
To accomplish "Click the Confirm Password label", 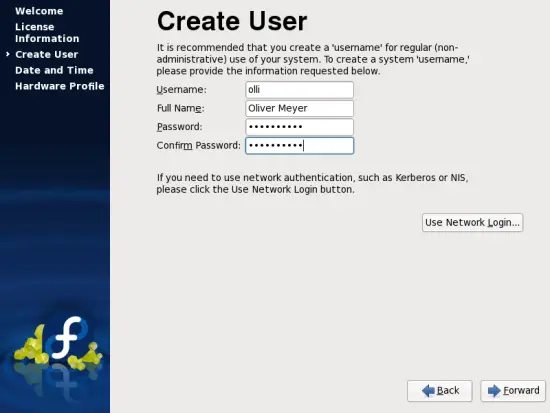I will (x=199, y=146).
